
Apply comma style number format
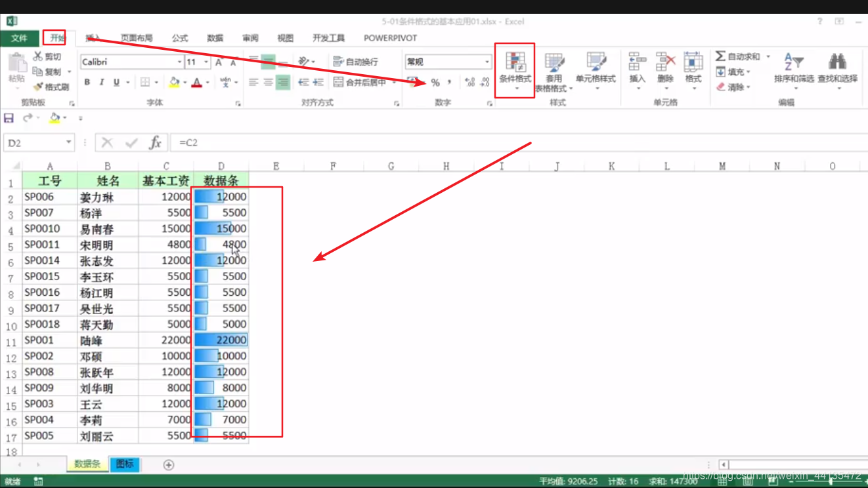[449, 83]
